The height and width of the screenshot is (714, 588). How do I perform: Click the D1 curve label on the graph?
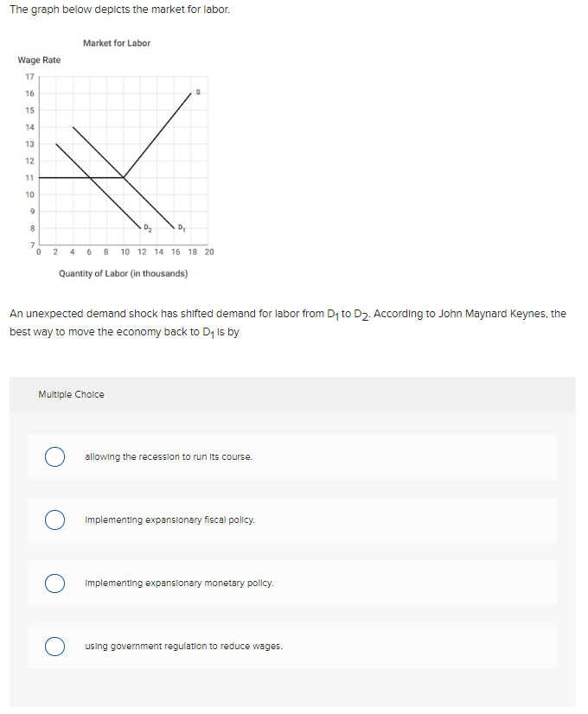(181, 229)
